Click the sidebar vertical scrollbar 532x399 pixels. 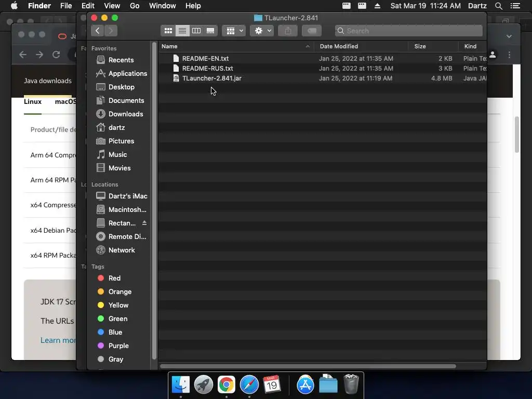coord(154,200)
